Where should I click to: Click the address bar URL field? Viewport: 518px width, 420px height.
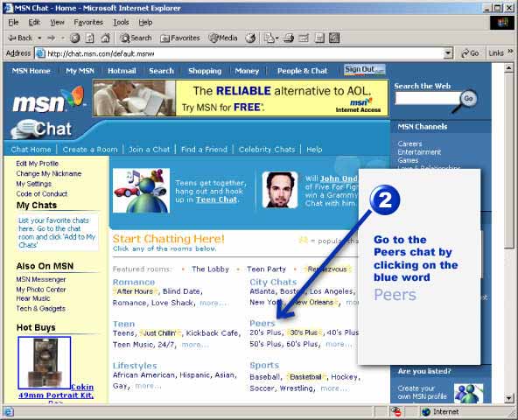[x=244, y=53]
